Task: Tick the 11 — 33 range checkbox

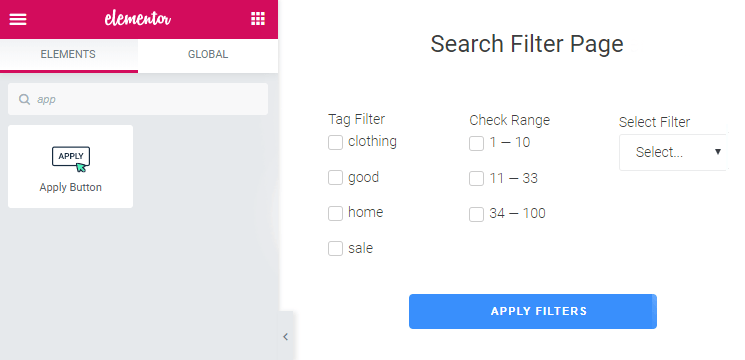Action: [477, 179]
